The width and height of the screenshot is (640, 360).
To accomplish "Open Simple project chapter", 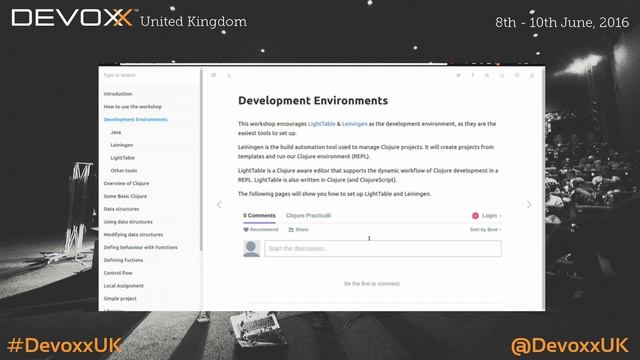I will click(x=120, y=298).
